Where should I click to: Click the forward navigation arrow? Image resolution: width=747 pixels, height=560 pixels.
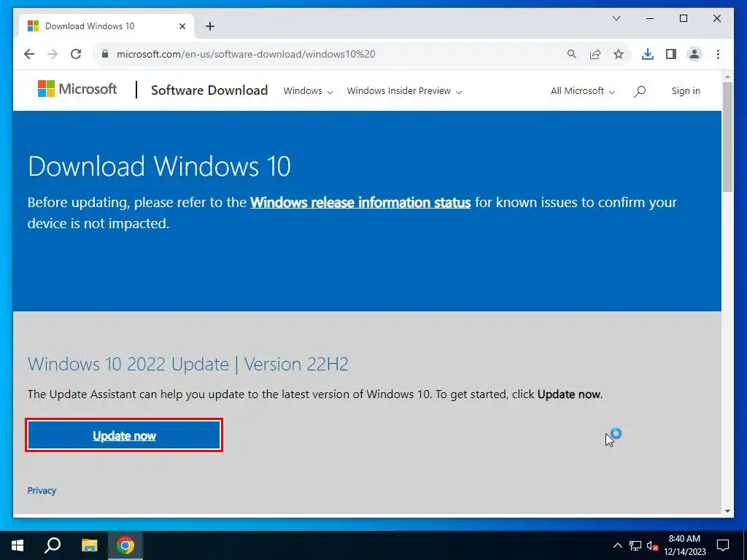(53, 54)
